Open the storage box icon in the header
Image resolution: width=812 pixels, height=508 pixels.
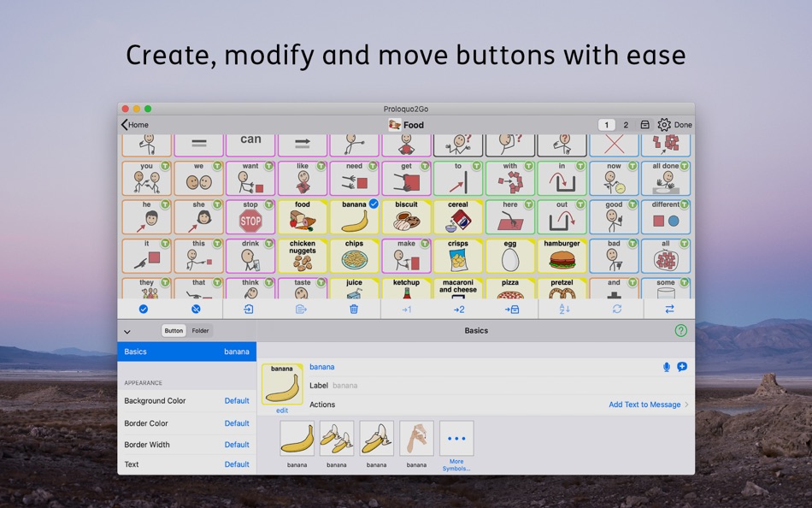[x=644, y=124]
